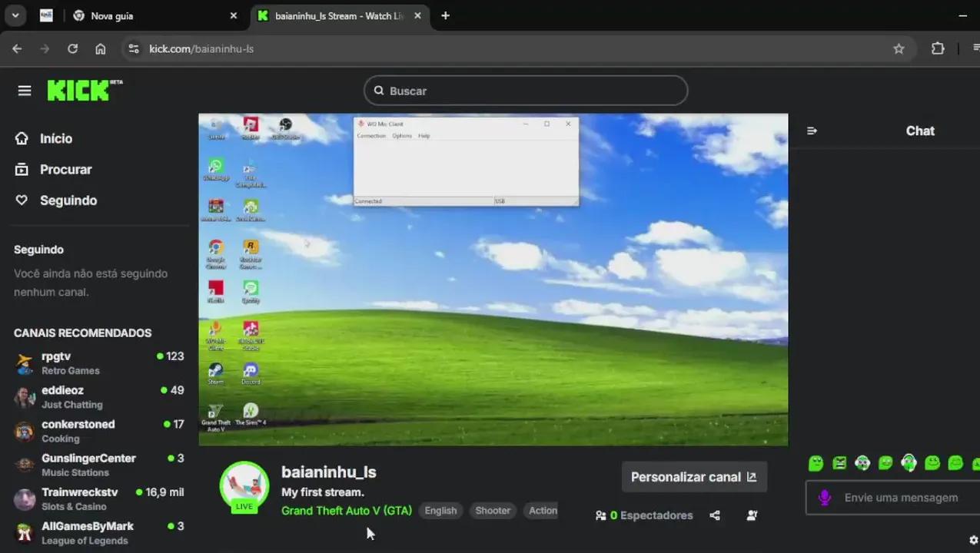Viewport: 980px width, 553px height.
Task: Open rpgtv recommended channel
Action: coord(100,363)
